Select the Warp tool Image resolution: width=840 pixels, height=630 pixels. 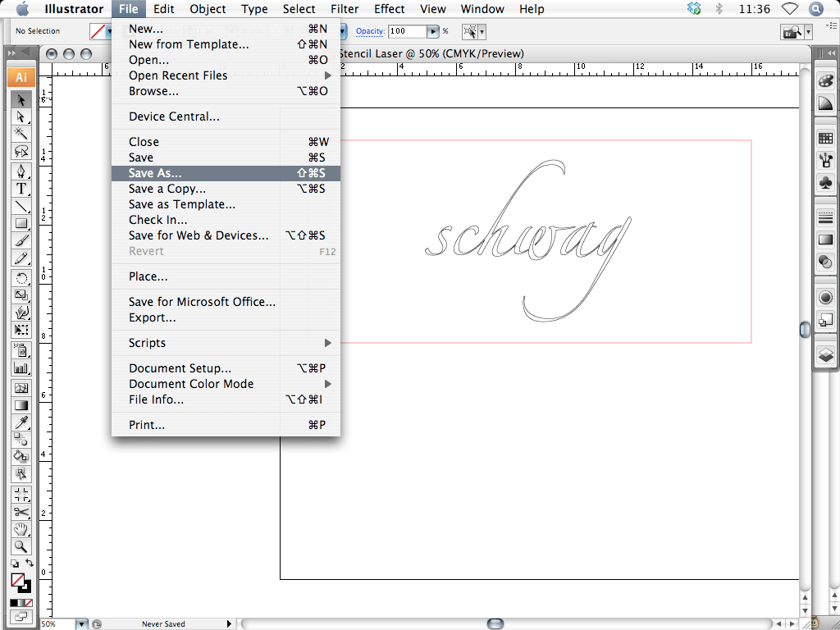point(21,313)
